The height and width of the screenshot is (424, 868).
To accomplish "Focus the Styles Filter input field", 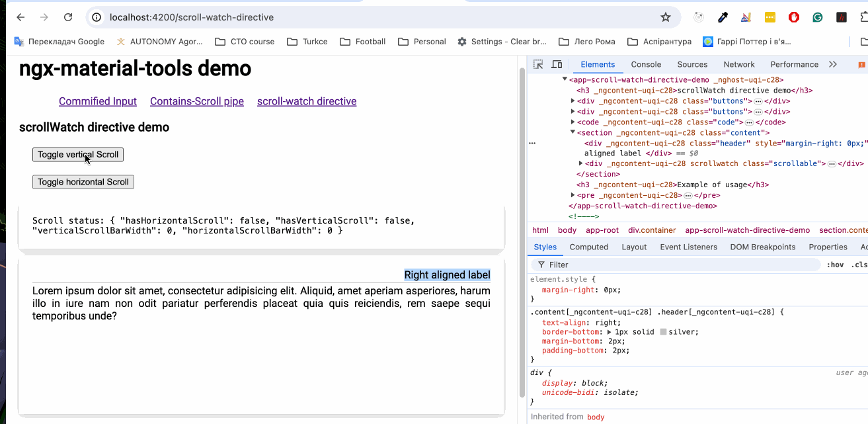I will click(x=677, y=265).
